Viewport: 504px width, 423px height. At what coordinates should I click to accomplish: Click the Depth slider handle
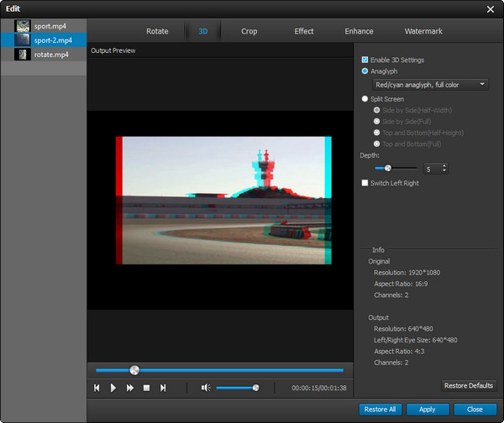[388, 168]
